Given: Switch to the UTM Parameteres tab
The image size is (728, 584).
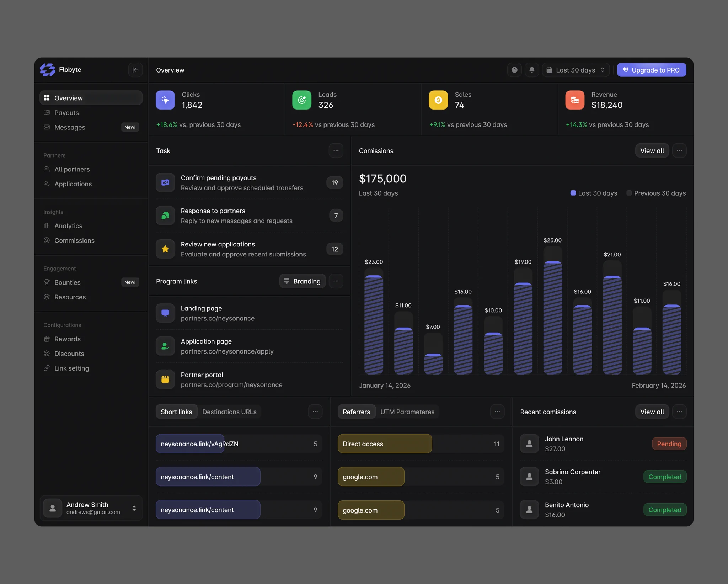Looking at the screenshot, I should 407,412.
